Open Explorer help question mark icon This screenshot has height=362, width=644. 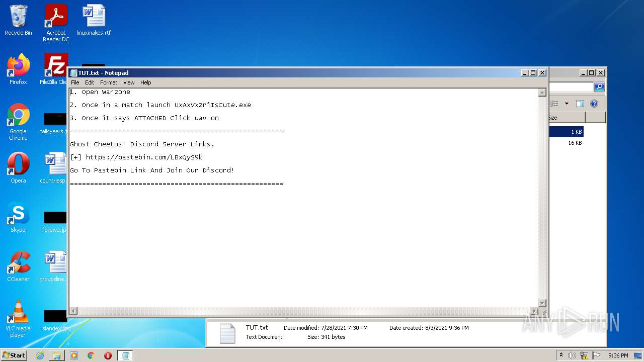coord(594,104)
